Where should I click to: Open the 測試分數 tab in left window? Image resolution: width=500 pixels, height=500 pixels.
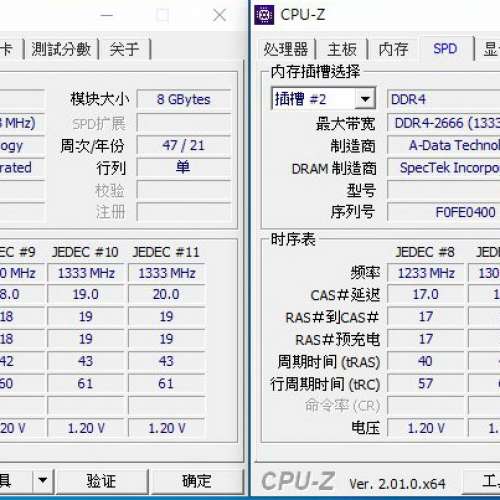[x=61, y=49]
